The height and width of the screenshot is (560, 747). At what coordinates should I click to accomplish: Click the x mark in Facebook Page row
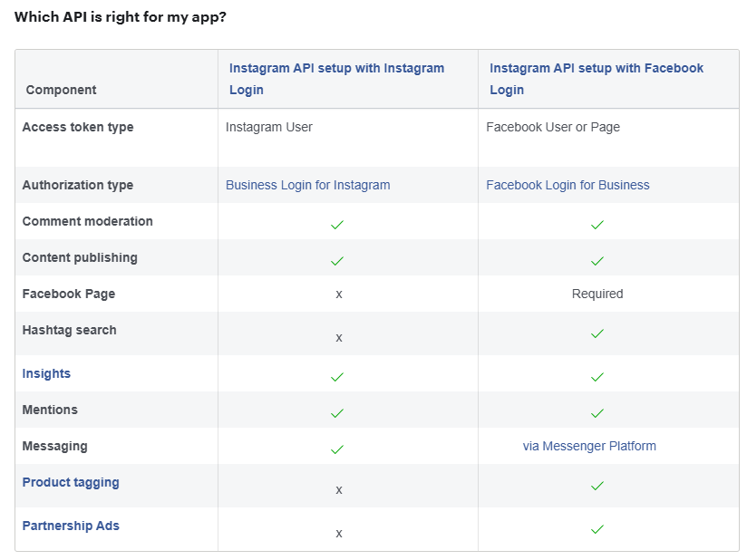coord(339,294)
